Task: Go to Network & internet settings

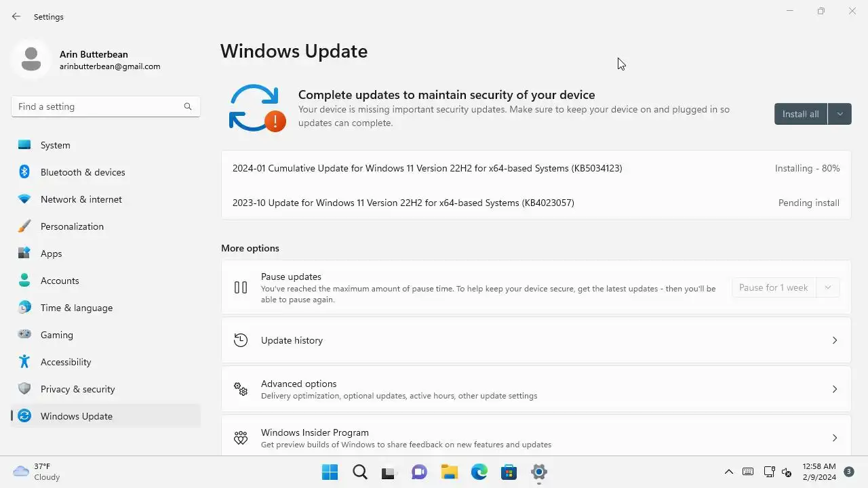Action: pos(106,199)
